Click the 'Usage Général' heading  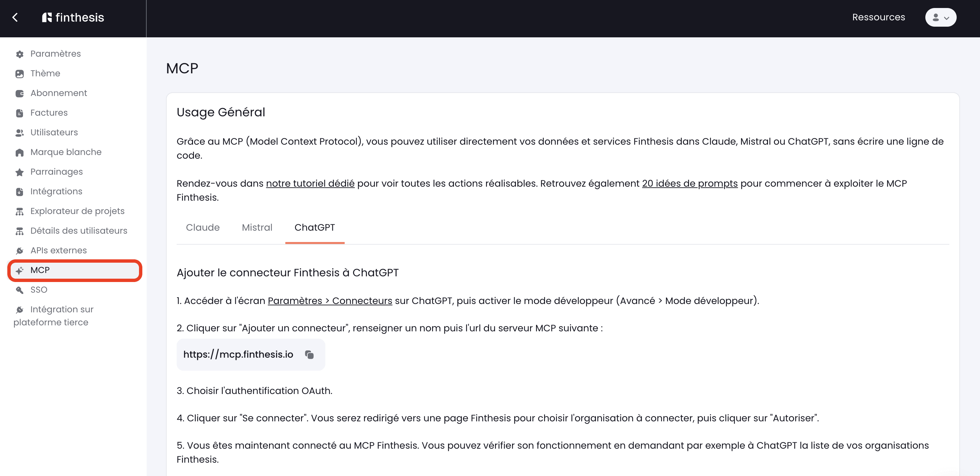tap(221, 112)
